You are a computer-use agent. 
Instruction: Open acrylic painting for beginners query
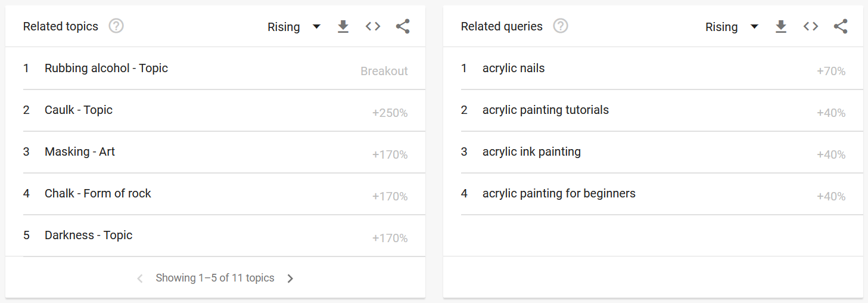coord(559,193)
